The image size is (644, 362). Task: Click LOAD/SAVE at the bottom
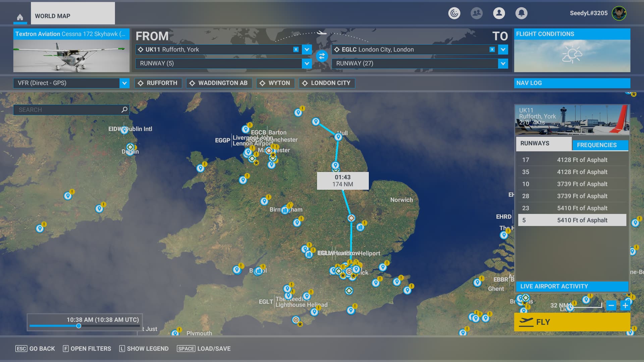[204, 349]
